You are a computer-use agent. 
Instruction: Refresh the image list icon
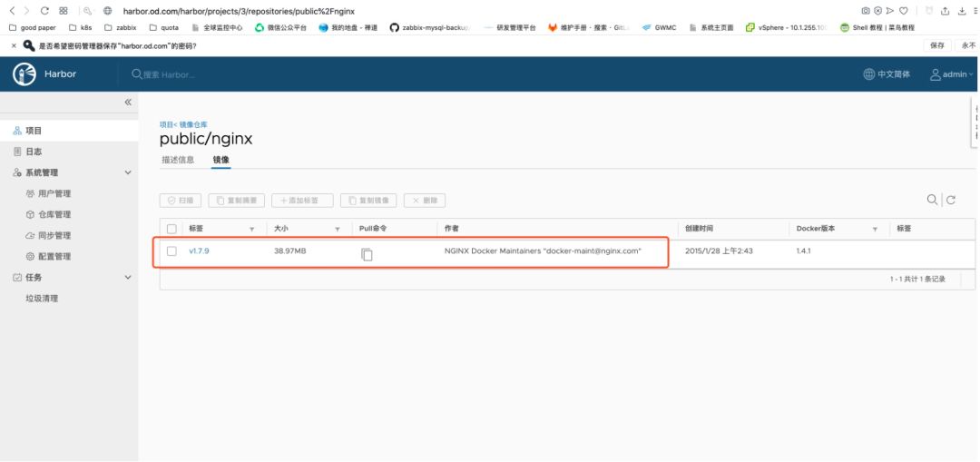coord(951,200)
